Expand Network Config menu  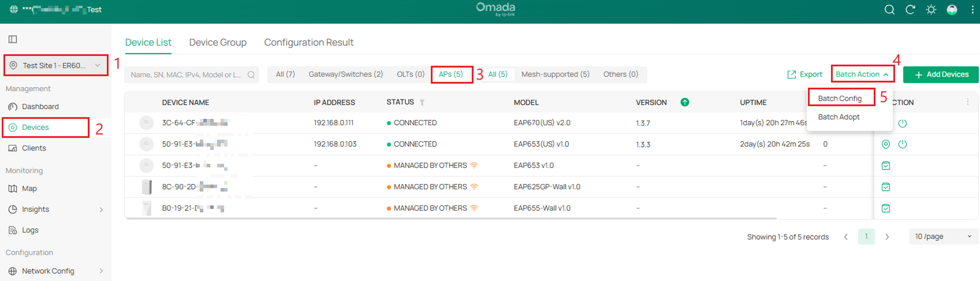point(55,271)
